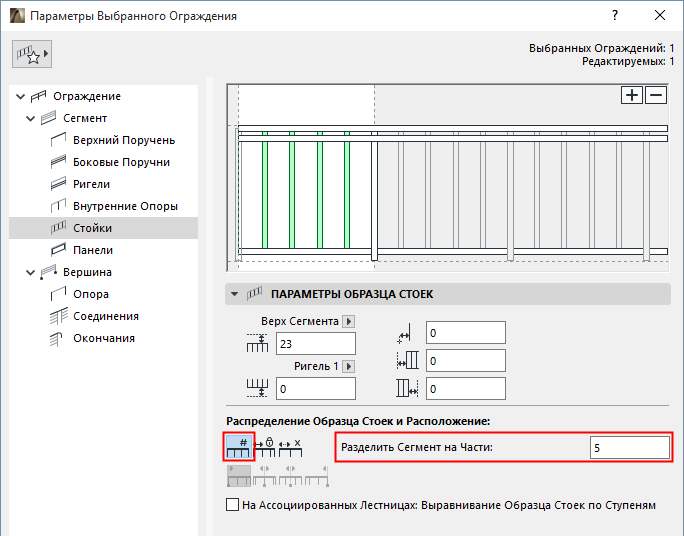
Task: Close the Параметры Выбранного Ограждения dialog
Action: (660, 16)
